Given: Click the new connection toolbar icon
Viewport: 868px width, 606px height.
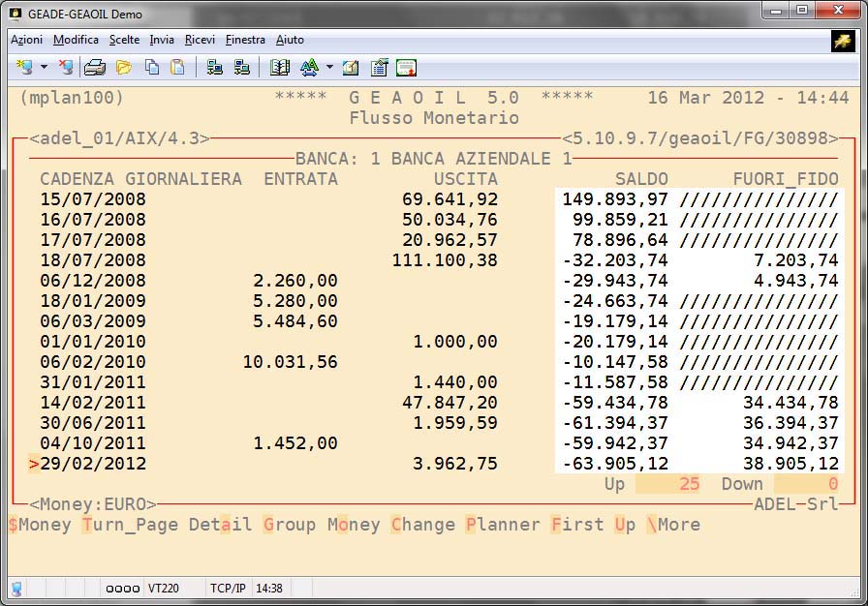Looking at the screenshot, I should (24, 68).
